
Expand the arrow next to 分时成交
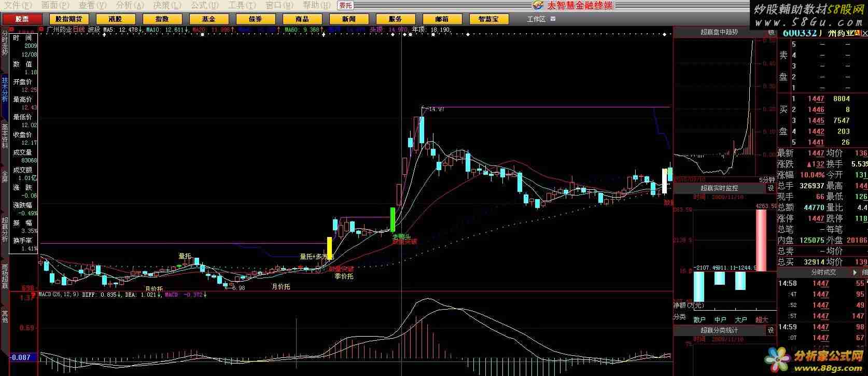point(855,272)
